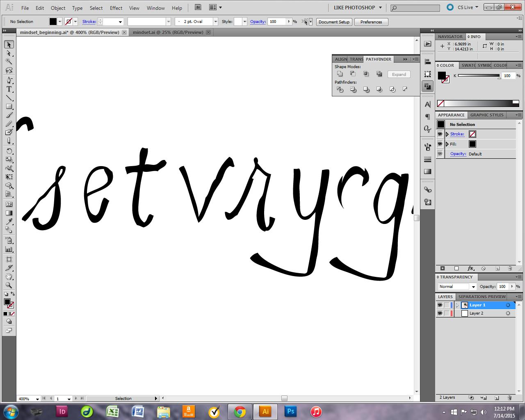Switch to the Navigator tab

pyautogui.click(x=450, y=37)
